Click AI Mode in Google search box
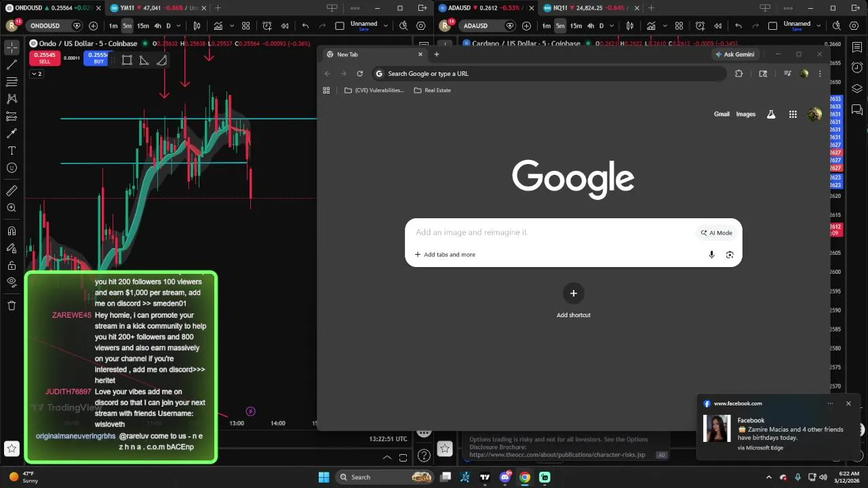 pyautogui.click(x=716, y=232)
